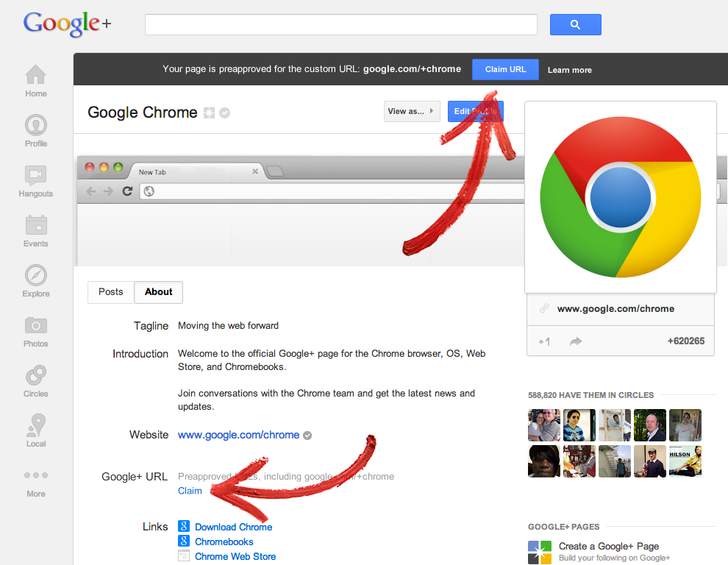The height and width of the screenshot is (565, 728).
Task: Click the Claim link under Google+ URL
Action: coord(190,491)
